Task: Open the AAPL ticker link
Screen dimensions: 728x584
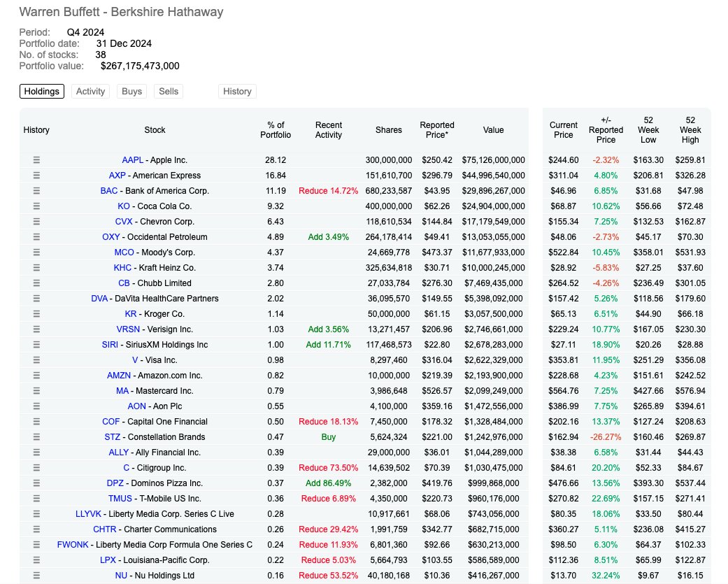Action: click(x=132, y=159)
